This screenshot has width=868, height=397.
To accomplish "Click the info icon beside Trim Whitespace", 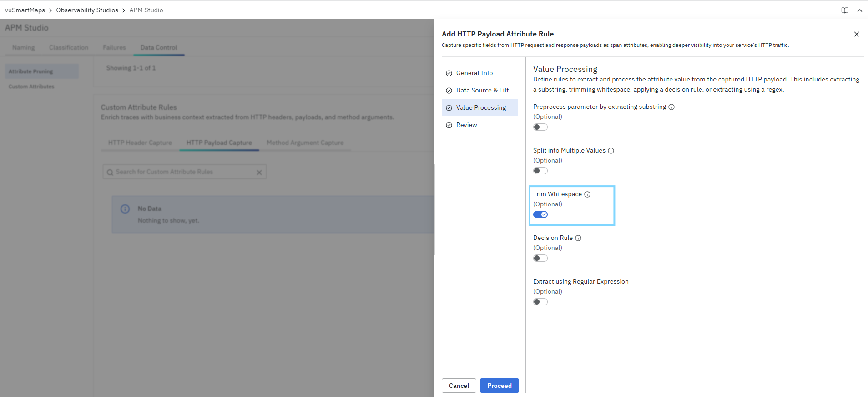I will 587,194.
